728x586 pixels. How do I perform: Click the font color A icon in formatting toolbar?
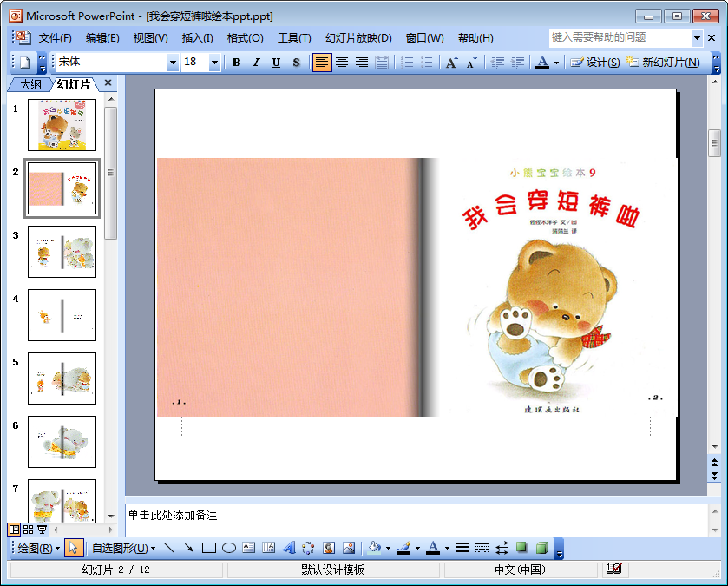pos(541,63)
